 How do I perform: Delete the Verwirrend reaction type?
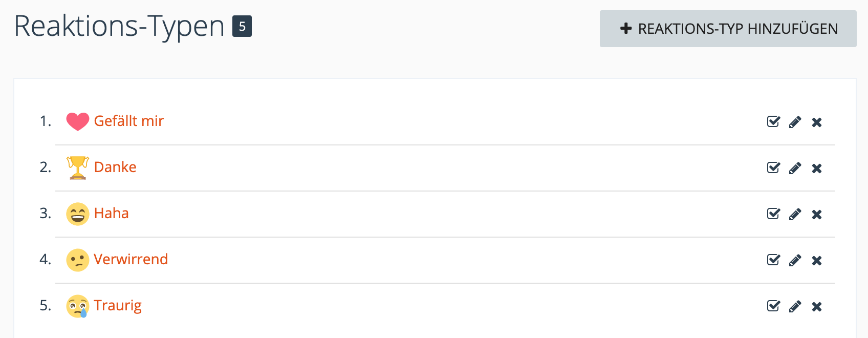(817, 260)
